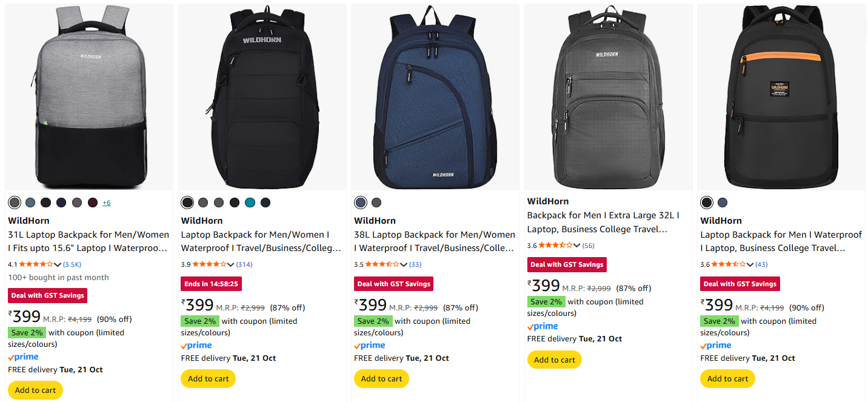Click the Prime logo on the Extra Large 32L backpack
Screen dimensions: 868x402
point(542,326)
